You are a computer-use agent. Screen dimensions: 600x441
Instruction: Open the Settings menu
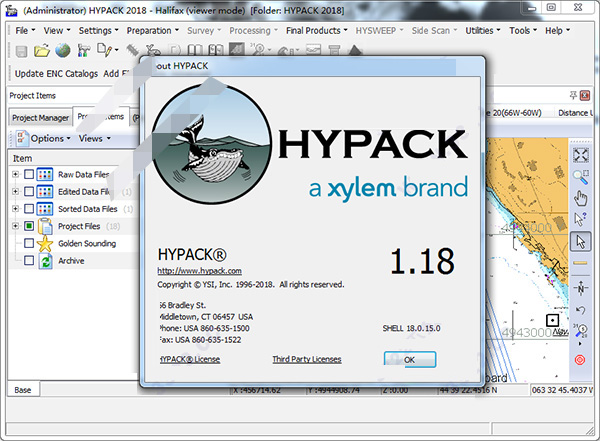pos(99,31)
